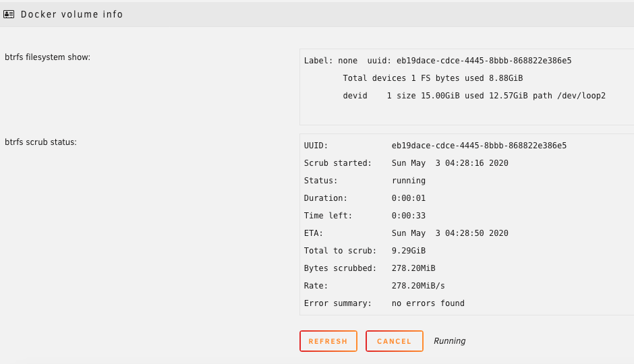Select 'no errors found' error summary text

click(428, 303)
